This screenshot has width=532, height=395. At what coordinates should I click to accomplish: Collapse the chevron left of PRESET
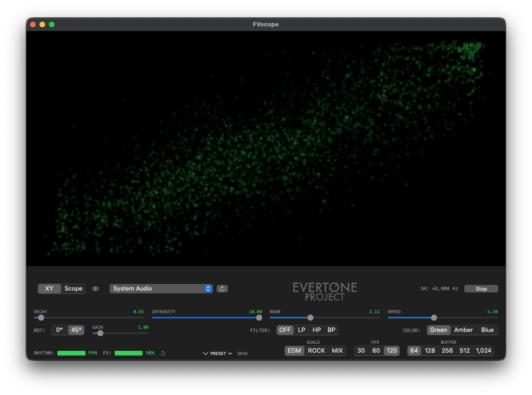205,354
